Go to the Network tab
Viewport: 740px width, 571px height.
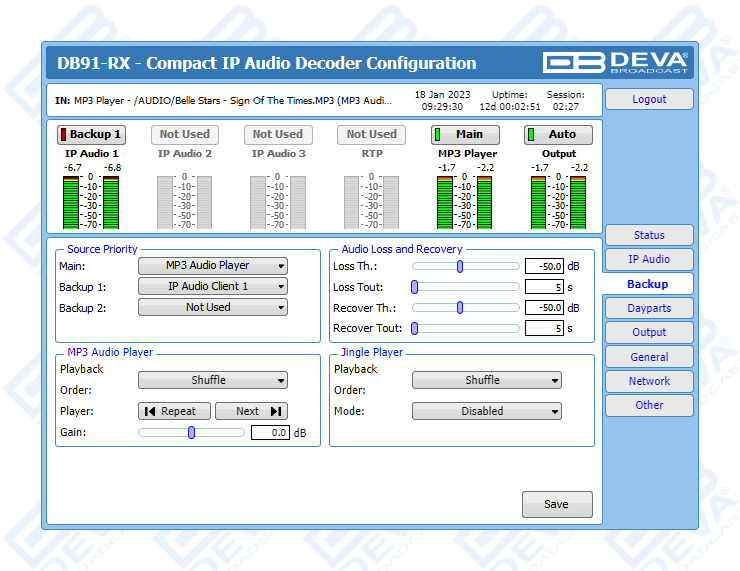[648, 381]
